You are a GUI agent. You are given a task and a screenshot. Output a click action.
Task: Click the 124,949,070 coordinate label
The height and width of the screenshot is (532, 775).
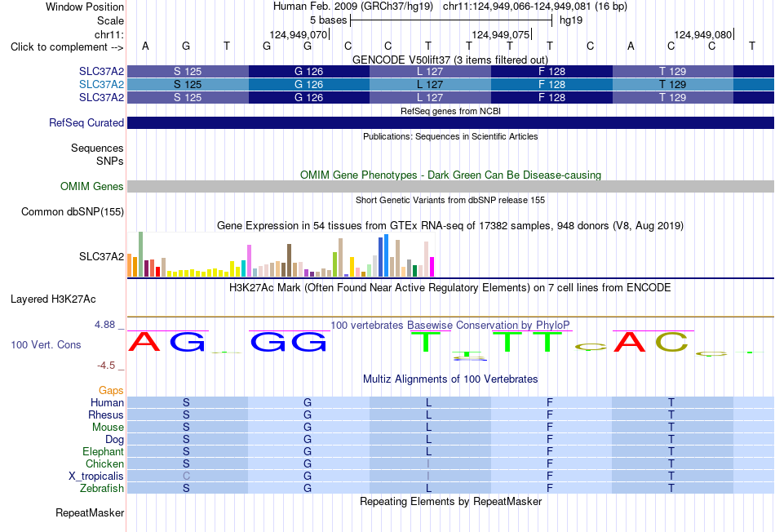coord(298,34)
